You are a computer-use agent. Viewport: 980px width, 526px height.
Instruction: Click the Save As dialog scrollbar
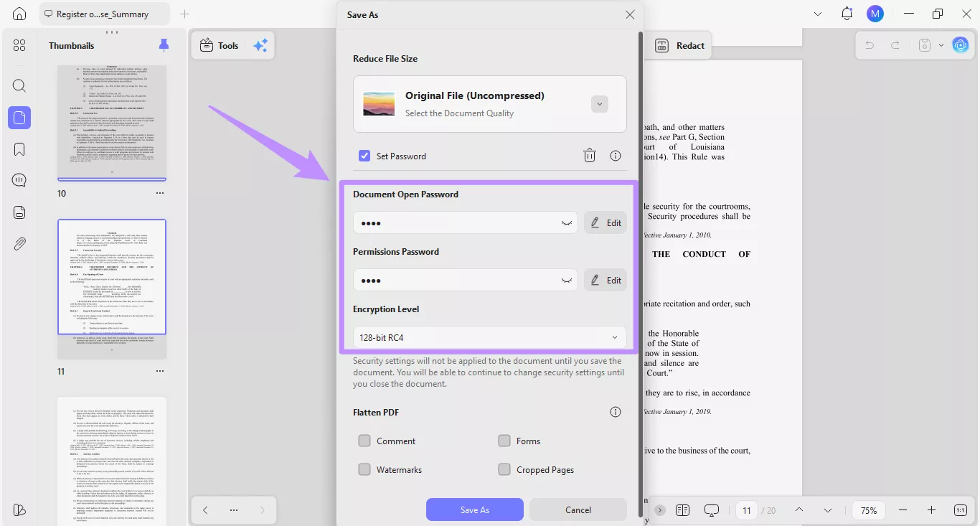click(640, 273)
